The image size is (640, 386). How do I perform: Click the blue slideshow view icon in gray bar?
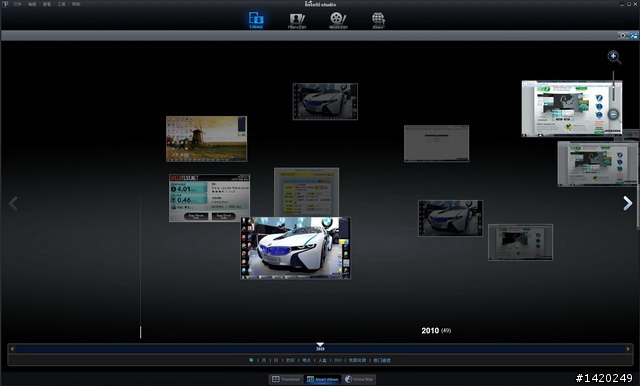[x=634, y=35]
